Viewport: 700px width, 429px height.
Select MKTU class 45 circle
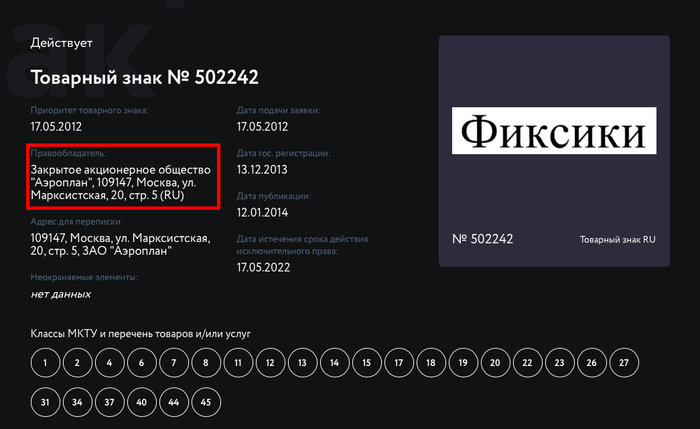pyautogui.click(x=206, y=402)
